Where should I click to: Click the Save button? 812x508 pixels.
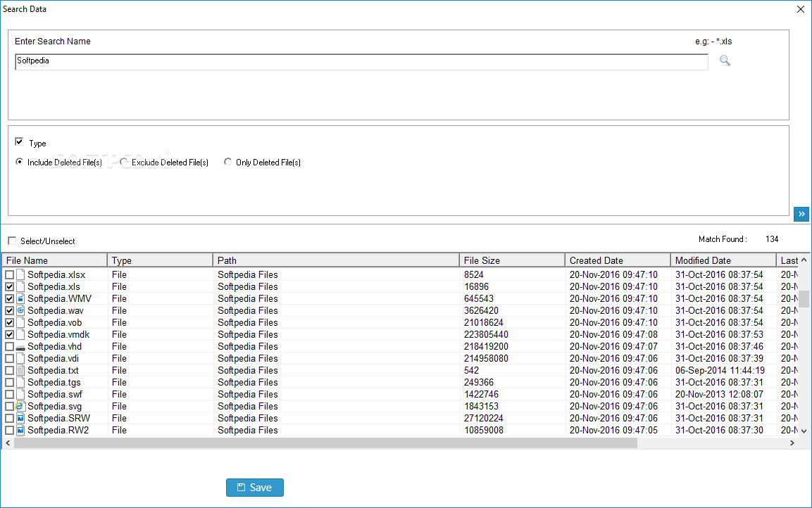click(255, 488)
